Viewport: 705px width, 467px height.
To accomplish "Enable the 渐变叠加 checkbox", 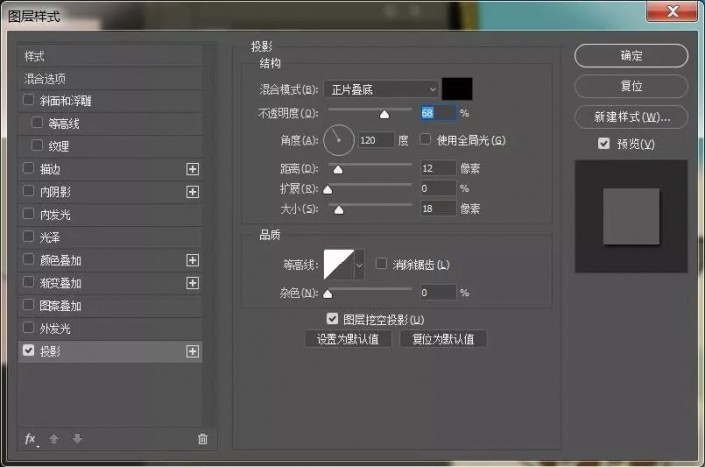I will [x=28, y=282].
